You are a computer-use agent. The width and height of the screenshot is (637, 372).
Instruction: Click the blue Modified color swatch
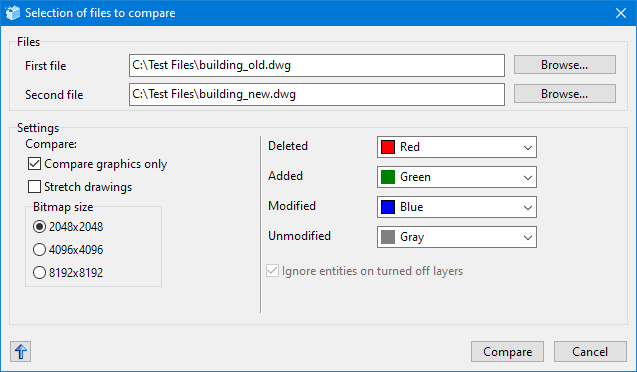pos(388,207)
